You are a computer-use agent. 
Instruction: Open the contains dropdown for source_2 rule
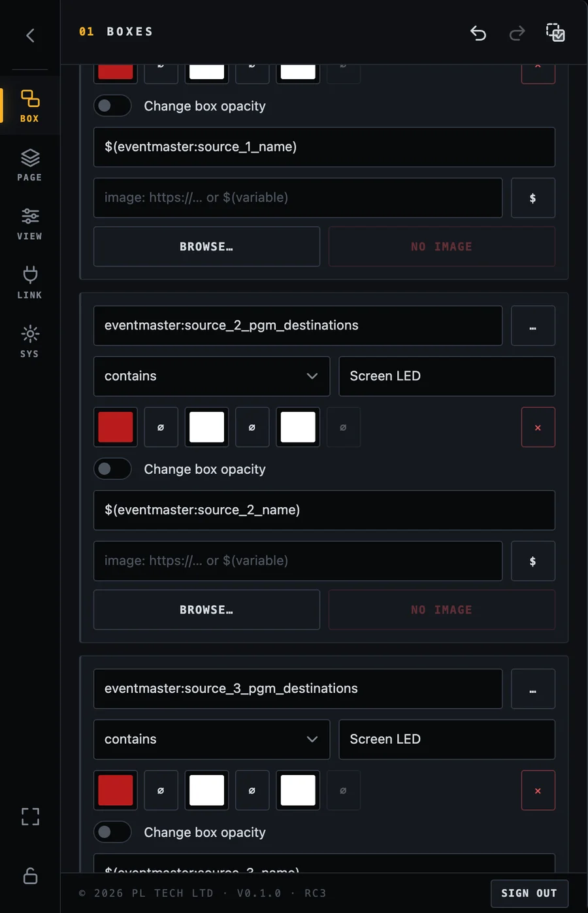click(212, 376)
